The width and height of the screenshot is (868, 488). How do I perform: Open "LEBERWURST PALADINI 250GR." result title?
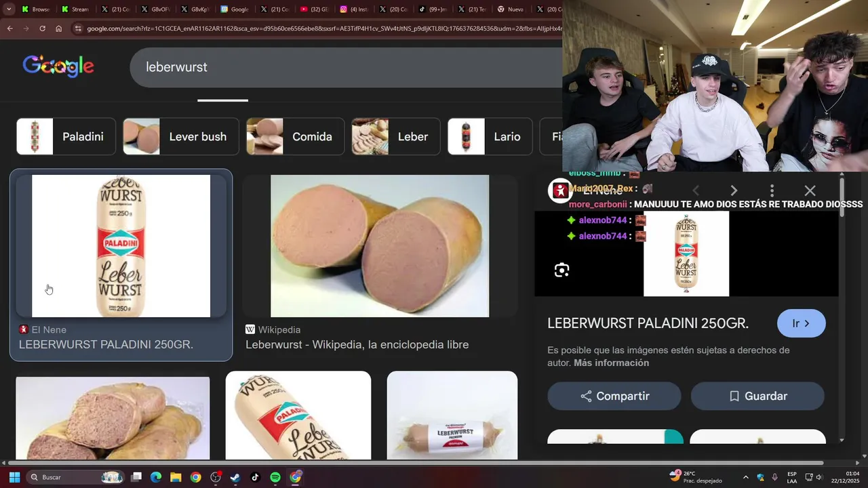[106, 344]
